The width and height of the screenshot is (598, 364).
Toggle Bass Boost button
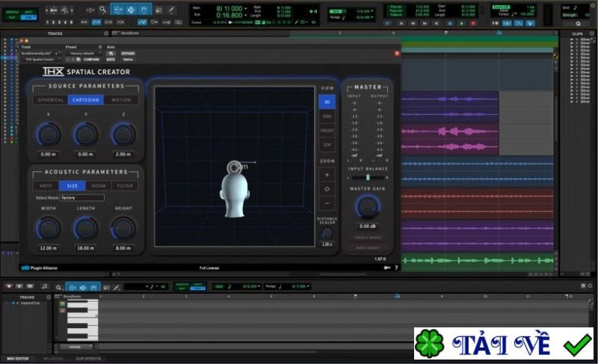(x=368, y=247)
